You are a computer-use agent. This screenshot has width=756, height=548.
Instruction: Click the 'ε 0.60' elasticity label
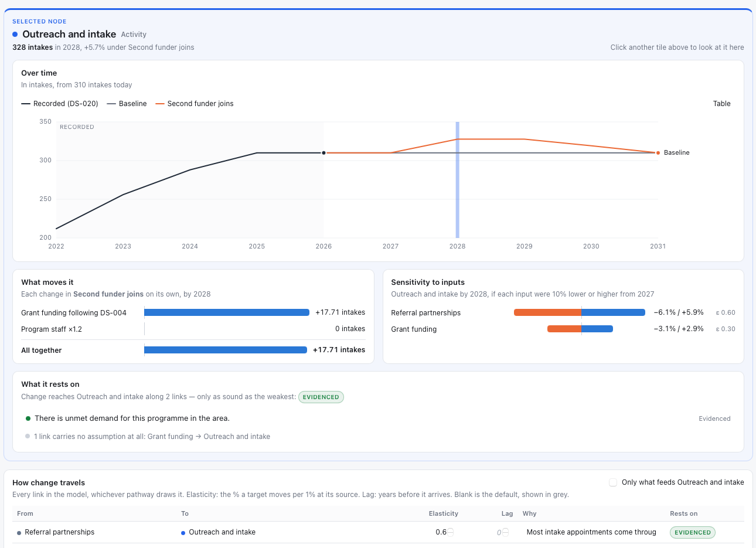726,312
